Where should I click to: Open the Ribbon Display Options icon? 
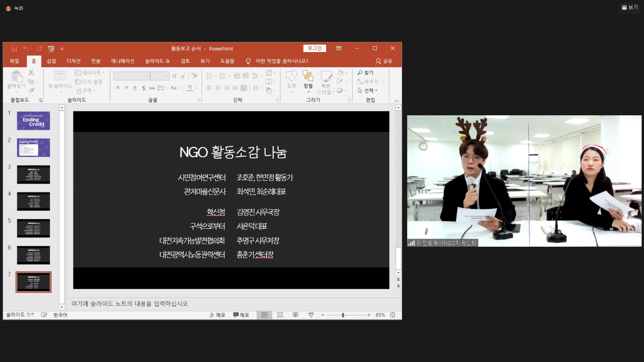(x=339, y=48)
